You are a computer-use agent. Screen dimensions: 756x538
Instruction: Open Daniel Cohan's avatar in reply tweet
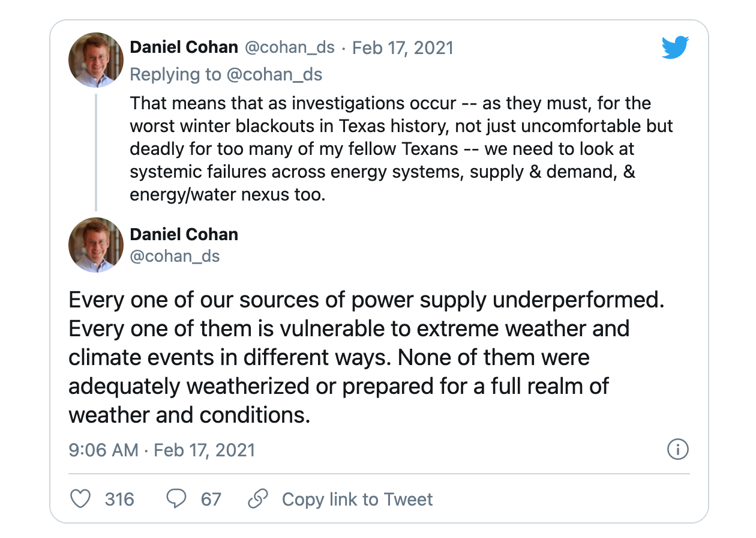[96, 60]
